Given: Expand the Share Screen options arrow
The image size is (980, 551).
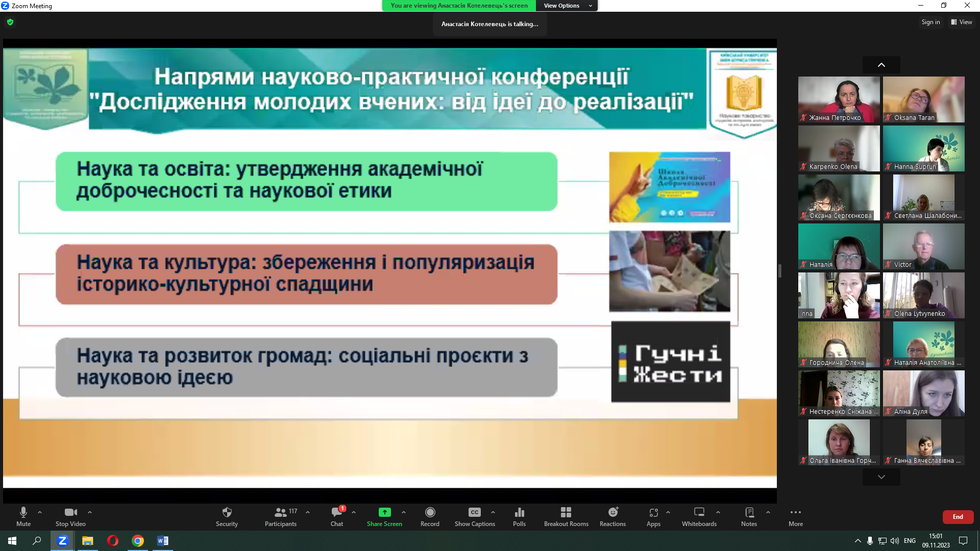Looking at the screenshot, I should 404,512.
